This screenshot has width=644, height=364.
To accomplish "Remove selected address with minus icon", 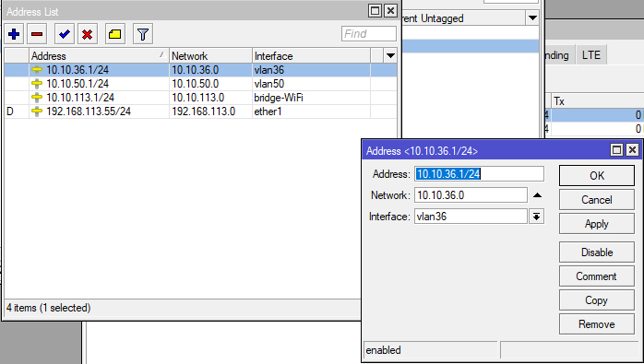I will (37, 34).
